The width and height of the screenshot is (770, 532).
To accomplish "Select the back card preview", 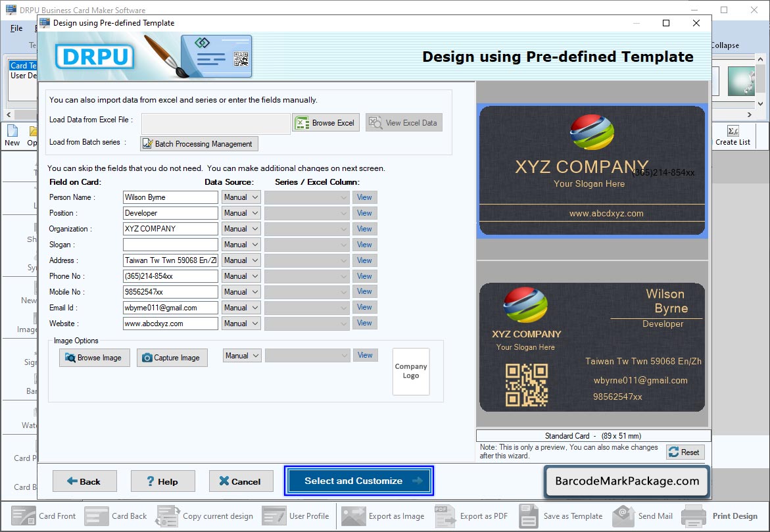I will tap(592, 347).
